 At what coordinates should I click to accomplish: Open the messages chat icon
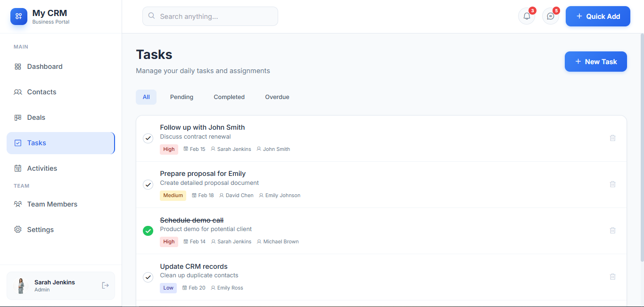point(550,16)
